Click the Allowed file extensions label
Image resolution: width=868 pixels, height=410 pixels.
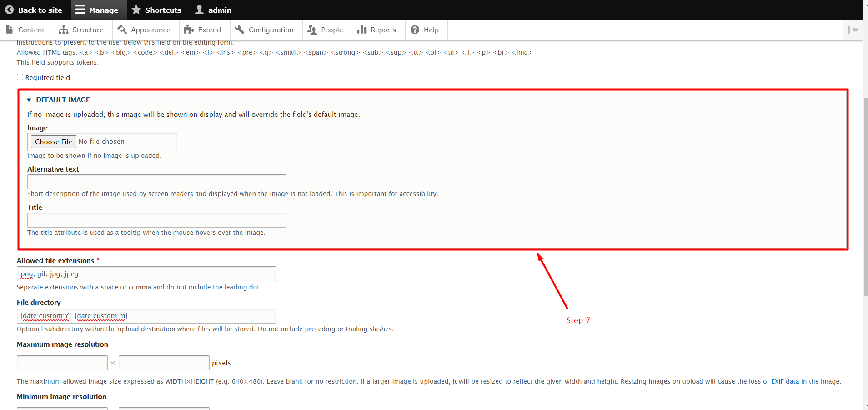click(x=55, y=260)
